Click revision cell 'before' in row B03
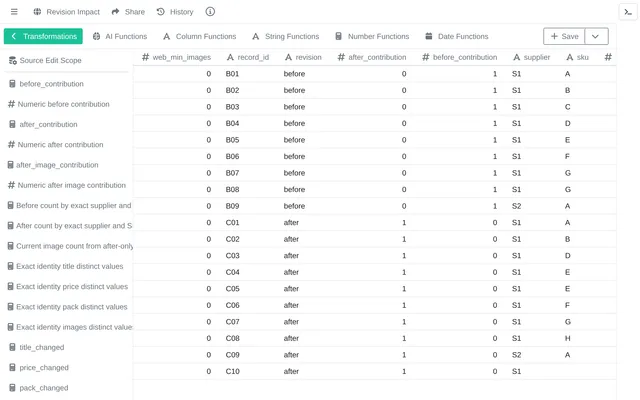The height and width of the screenshot is (400, 640). 294,107
